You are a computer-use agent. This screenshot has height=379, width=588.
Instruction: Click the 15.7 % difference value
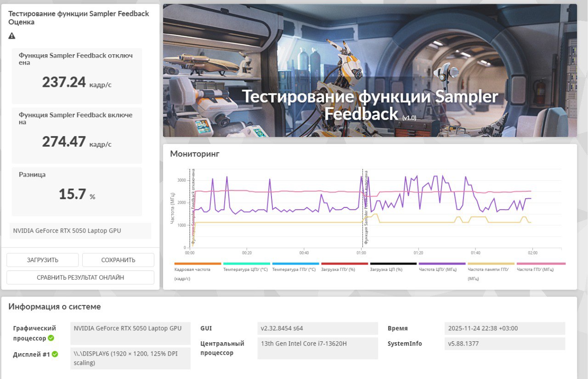77,194
